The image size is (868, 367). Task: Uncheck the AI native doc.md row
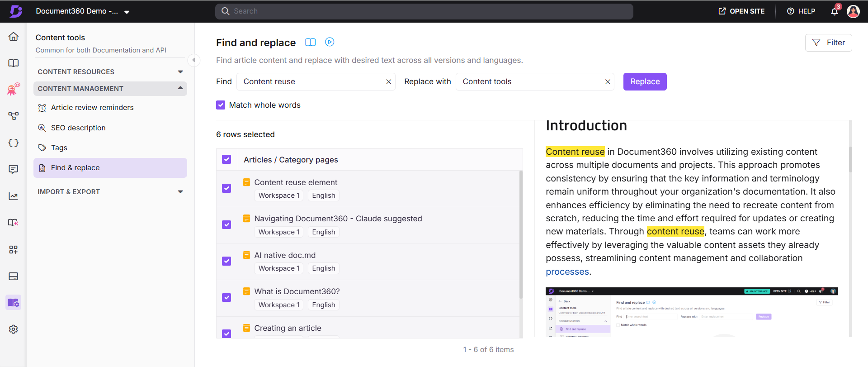point(227,261)
